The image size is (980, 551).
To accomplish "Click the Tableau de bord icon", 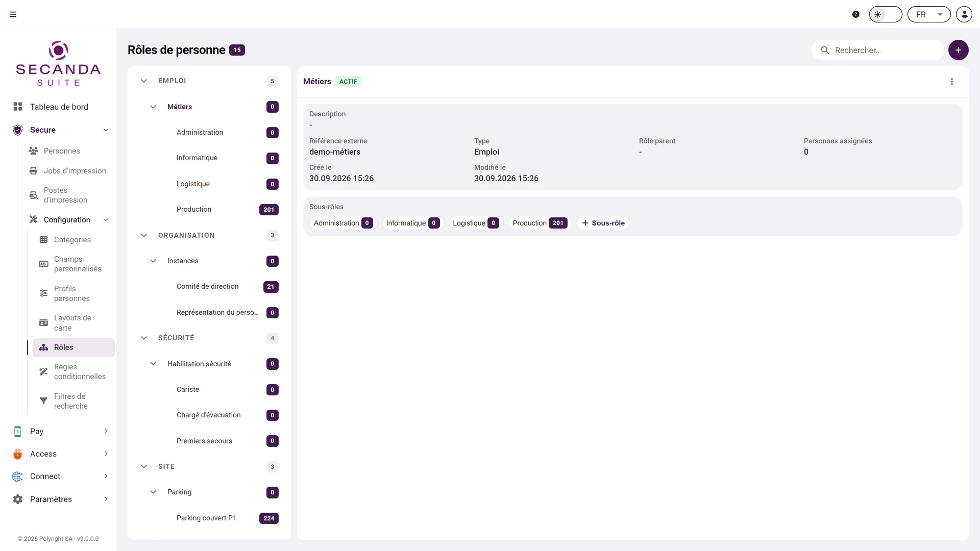I will pyautogui.click(x=18, y=107).
